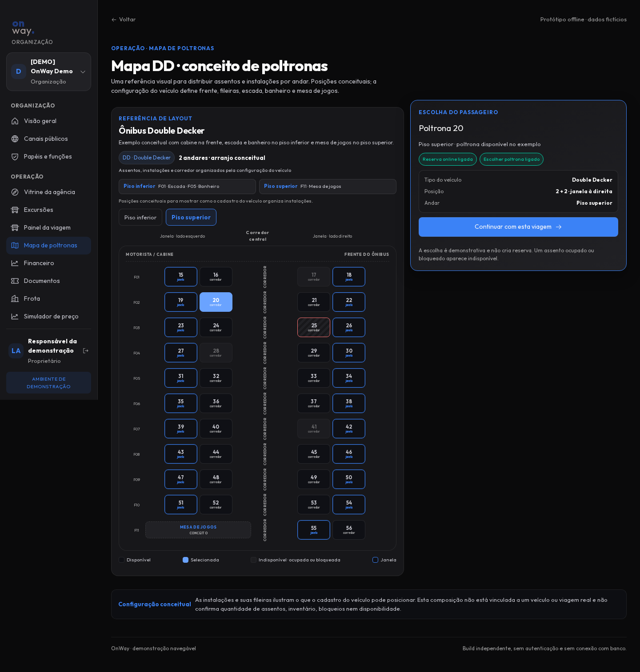Click the Documentos ticket icon

pos(15,281)
